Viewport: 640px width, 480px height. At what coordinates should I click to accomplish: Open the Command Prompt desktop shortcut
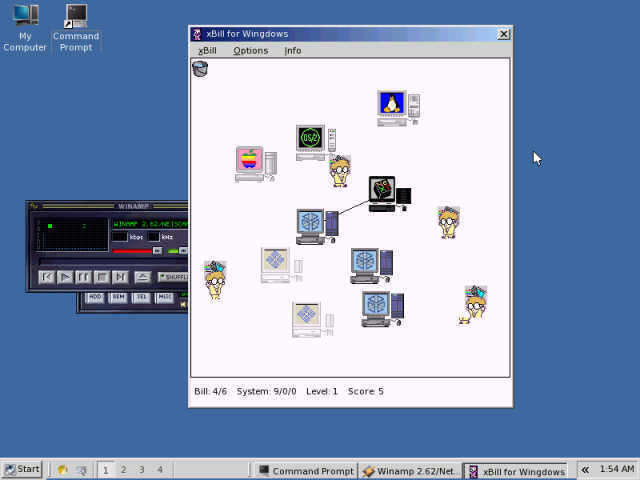click(x=76, y=28)
